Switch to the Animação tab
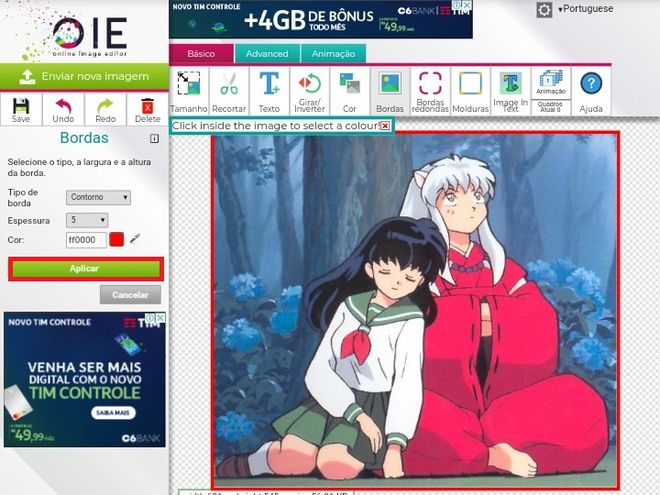Viewport: 660px width, 495px height. (333, 54)
